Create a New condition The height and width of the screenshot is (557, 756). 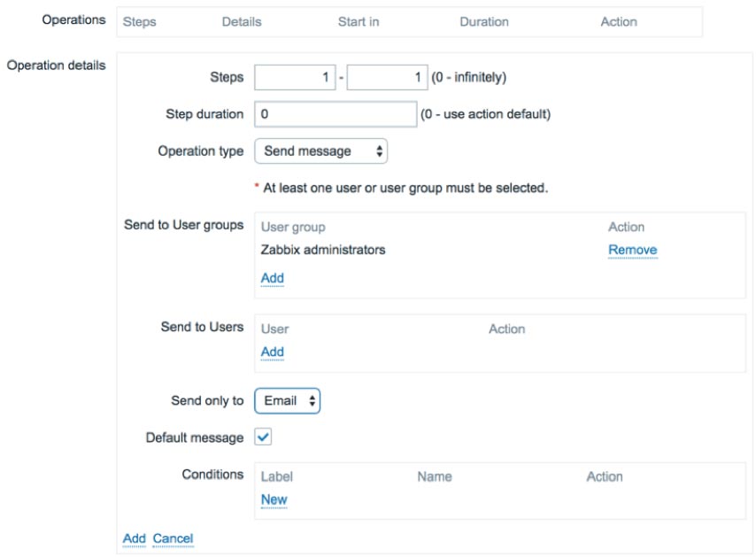(274, 499)
